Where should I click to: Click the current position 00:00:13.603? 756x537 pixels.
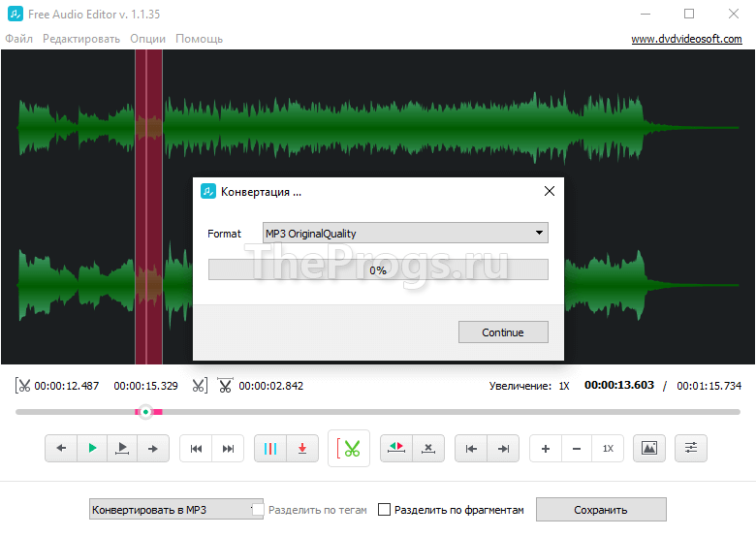pyautogui.click(x=619, y=385)
